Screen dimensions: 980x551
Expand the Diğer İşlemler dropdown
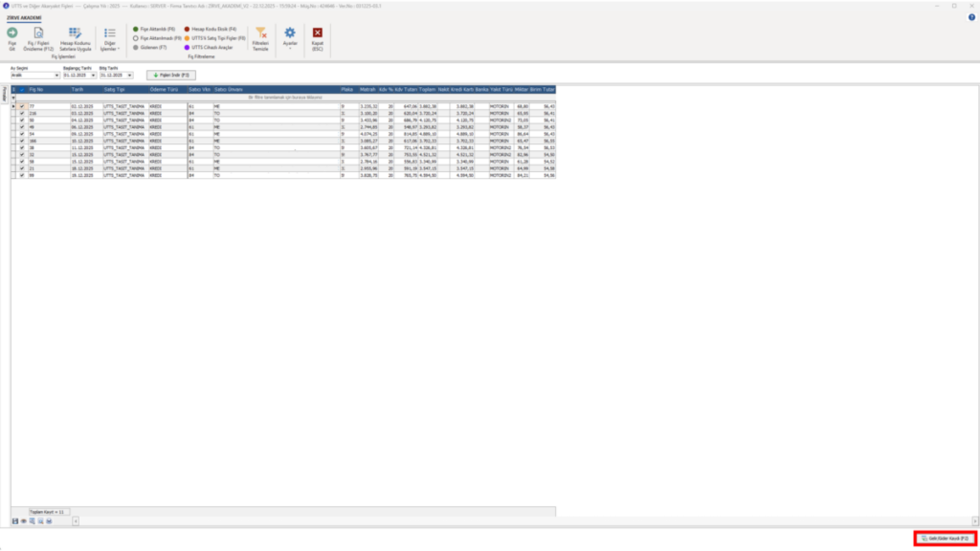point(110,38)
